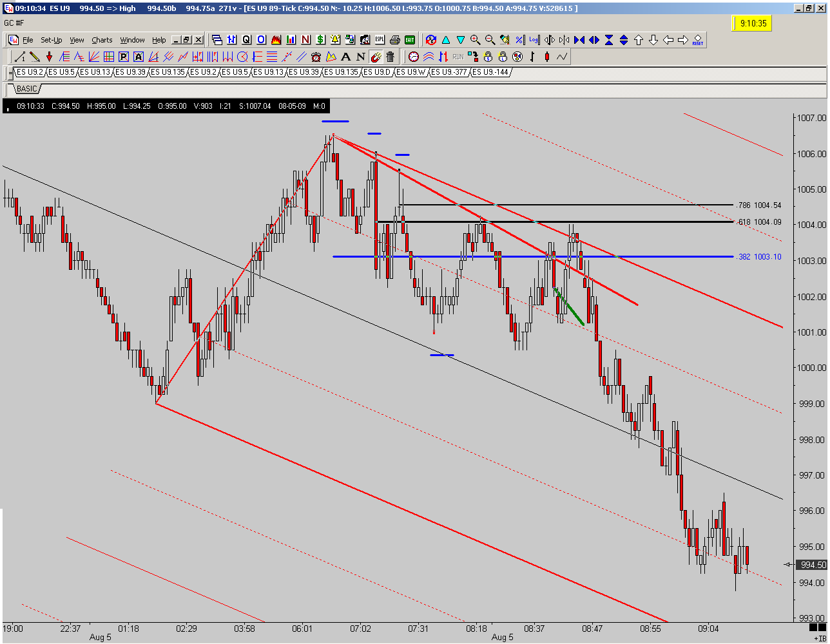The width and height of the screenshot is (830, 644).
Task: Click the Q quote icon
Action: tap(246, 40)
